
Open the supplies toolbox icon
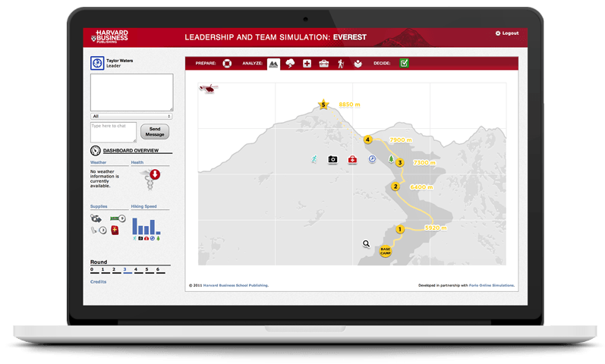coord(323,64)
